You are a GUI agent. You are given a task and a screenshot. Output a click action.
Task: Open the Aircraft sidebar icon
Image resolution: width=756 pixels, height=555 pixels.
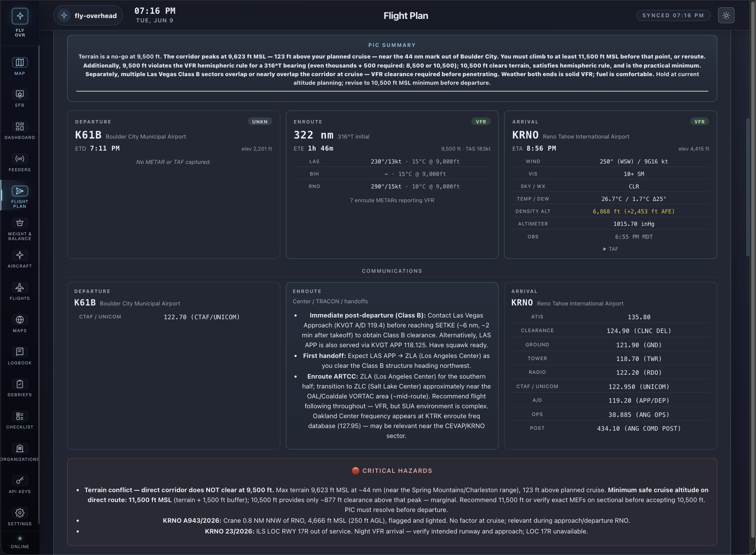tap(20, 255)
